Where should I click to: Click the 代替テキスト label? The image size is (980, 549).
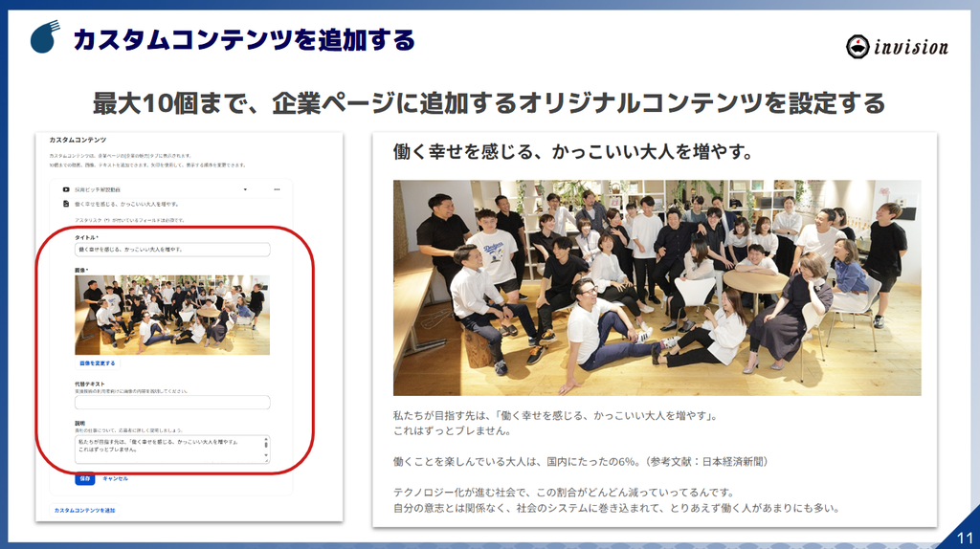(x=90, y=384)
